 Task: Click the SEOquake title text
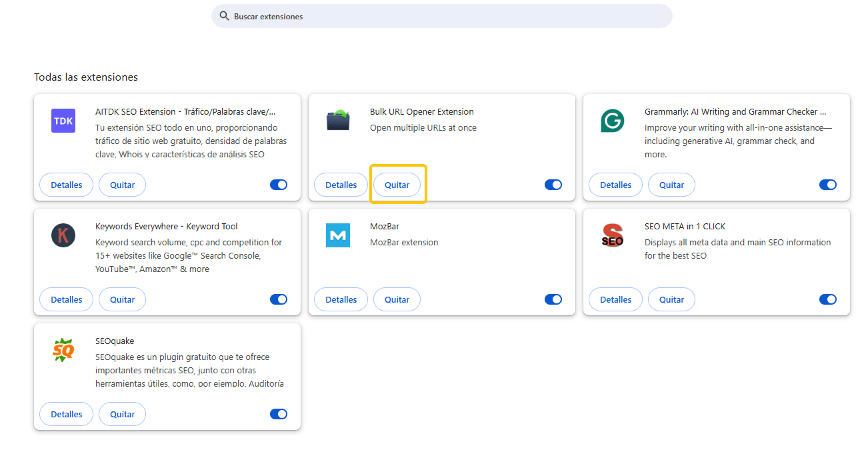coord(115,341)
